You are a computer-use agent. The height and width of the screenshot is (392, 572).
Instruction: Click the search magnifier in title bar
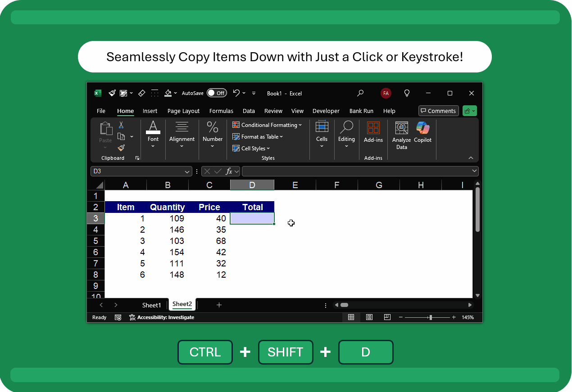[x=360, y=93]
